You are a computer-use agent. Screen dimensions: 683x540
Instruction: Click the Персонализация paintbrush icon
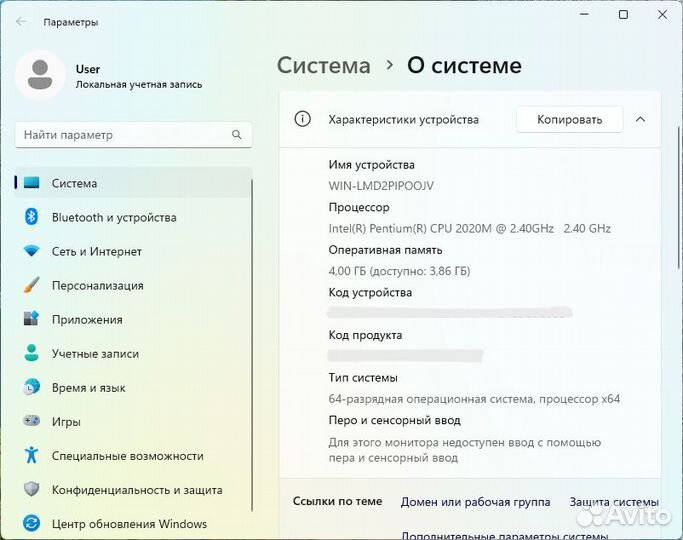[31, 285]
